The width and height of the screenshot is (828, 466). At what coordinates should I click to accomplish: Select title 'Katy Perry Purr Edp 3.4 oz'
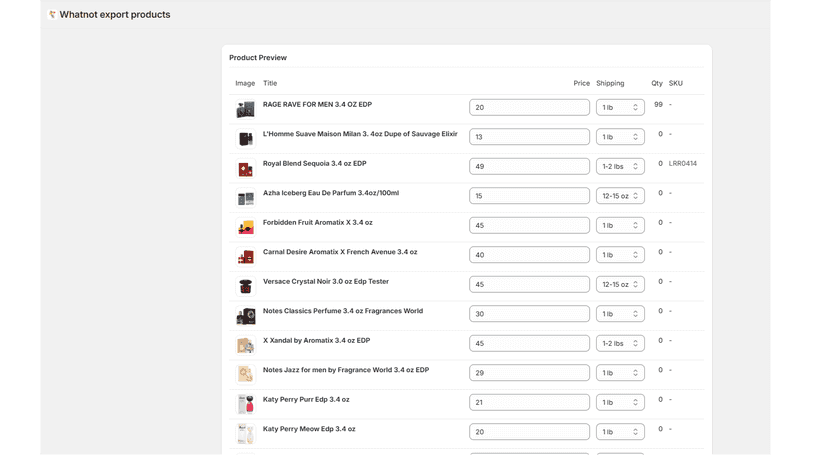pyautogui.click(x=306, y=399)
